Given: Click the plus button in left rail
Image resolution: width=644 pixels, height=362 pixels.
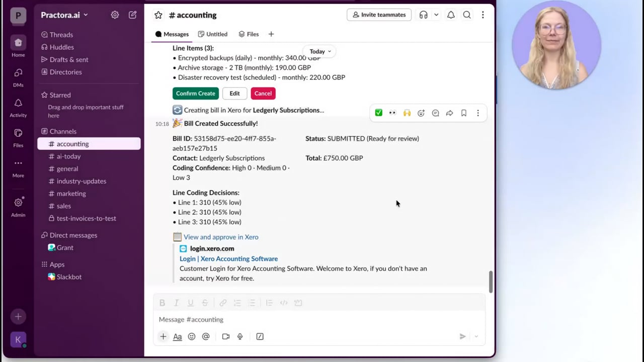Looking at the screenshot, I should coord(18,316).
